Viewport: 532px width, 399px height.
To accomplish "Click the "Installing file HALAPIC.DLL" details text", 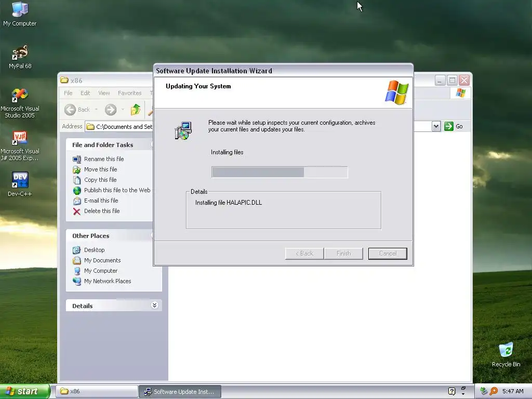I will (x=229, y=203).
